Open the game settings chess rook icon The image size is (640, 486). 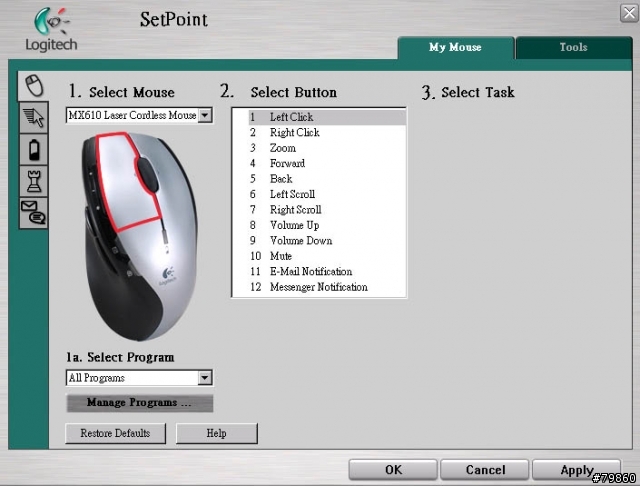point(33,181)
